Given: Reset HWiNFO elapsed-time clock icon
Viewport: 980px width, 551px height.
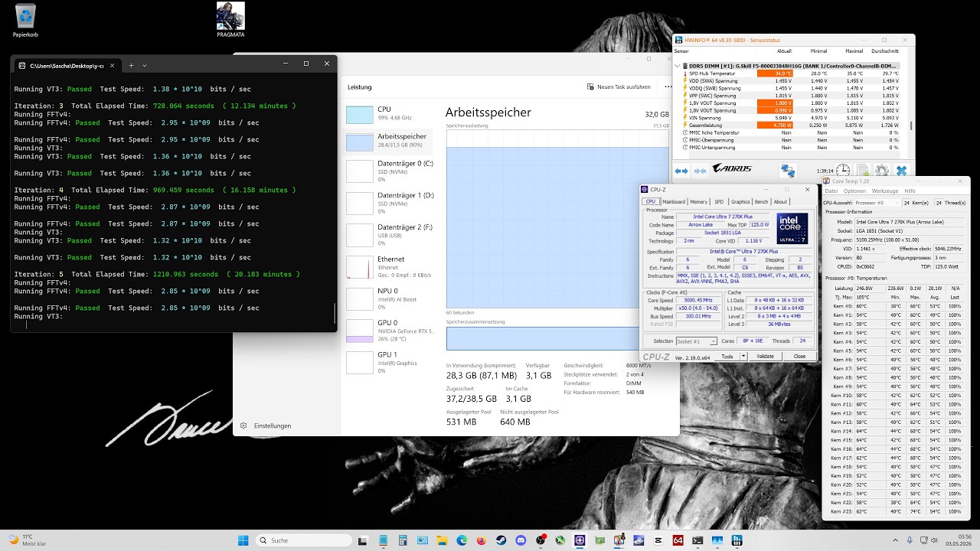Looking at the screenshot, I should click(842, 171).
